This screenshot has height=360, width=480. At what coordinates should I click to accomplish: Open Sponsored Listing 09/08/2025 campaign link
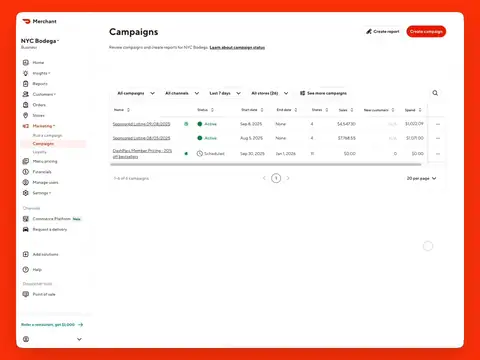[141, 124]
